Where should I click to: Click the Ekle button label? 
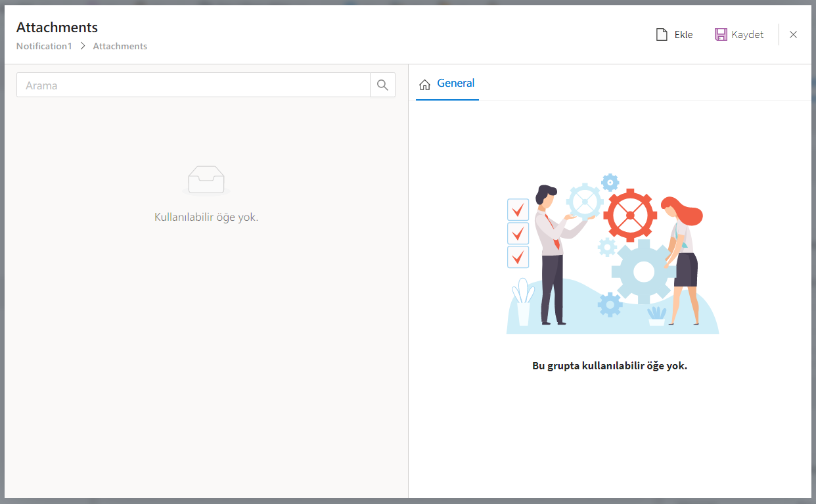coord(684,35)
